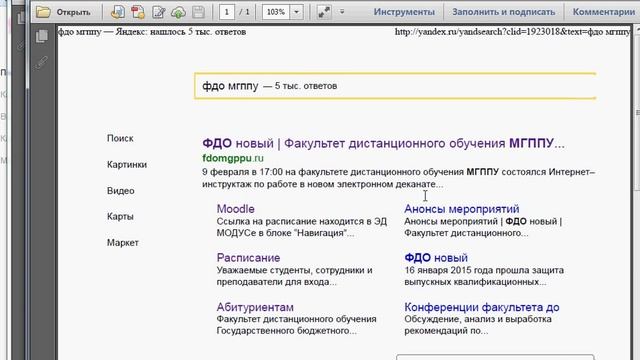This screenshot has height=360, width=640.
Task: Click the create PDF online icon
Action: tap(118, 12)
